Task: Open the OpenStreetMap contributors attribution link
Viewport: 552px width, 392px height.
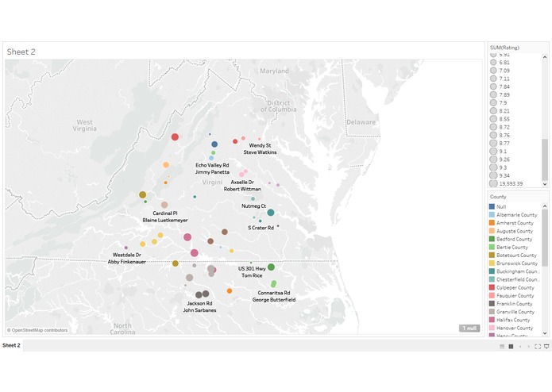Action: (37, 330)
